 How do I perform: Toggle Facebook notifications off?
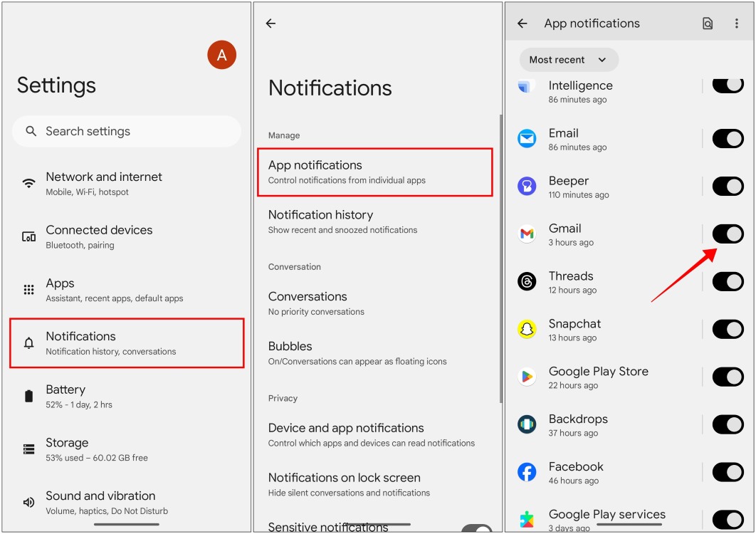click(x=728, y=472)
